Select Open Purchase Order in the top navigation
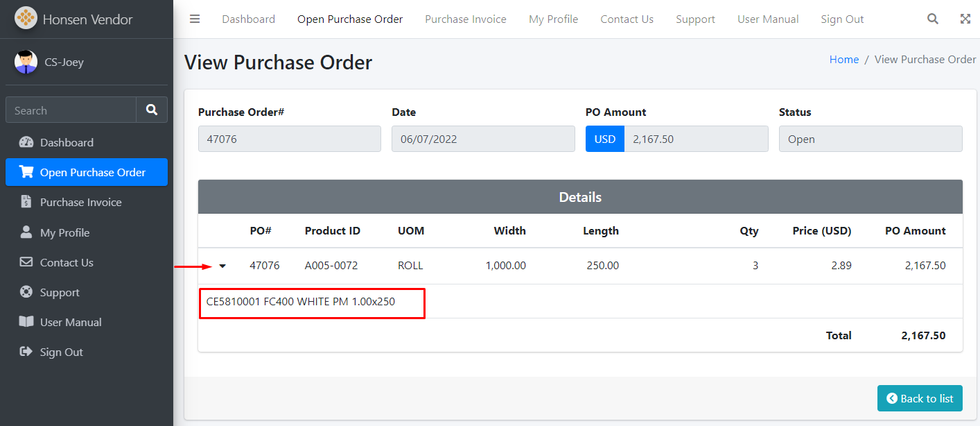The height and width of the screenshot is (426, 980). pyautogui.click(x=350, y=19)
